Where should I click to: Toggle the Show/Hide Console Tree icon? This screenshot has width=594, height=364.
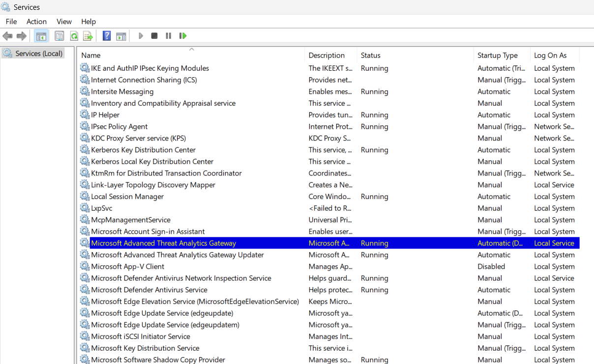pos(41,36)
